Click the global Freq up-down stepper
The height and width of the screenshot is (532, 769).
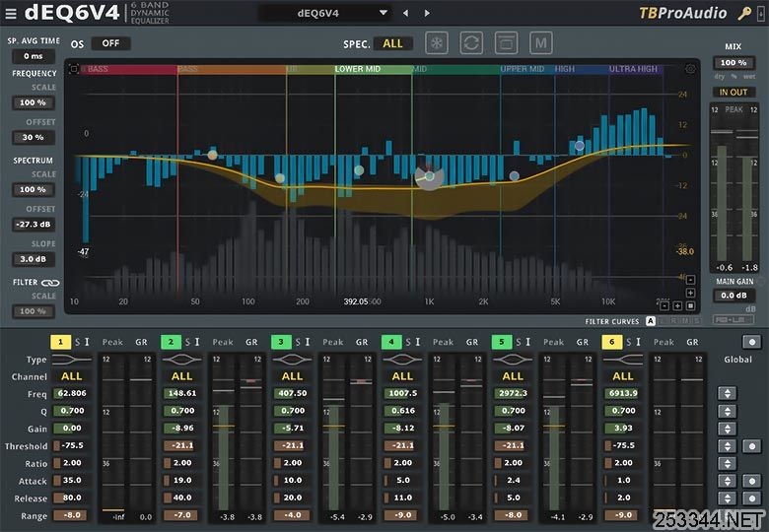click(728, 393)
